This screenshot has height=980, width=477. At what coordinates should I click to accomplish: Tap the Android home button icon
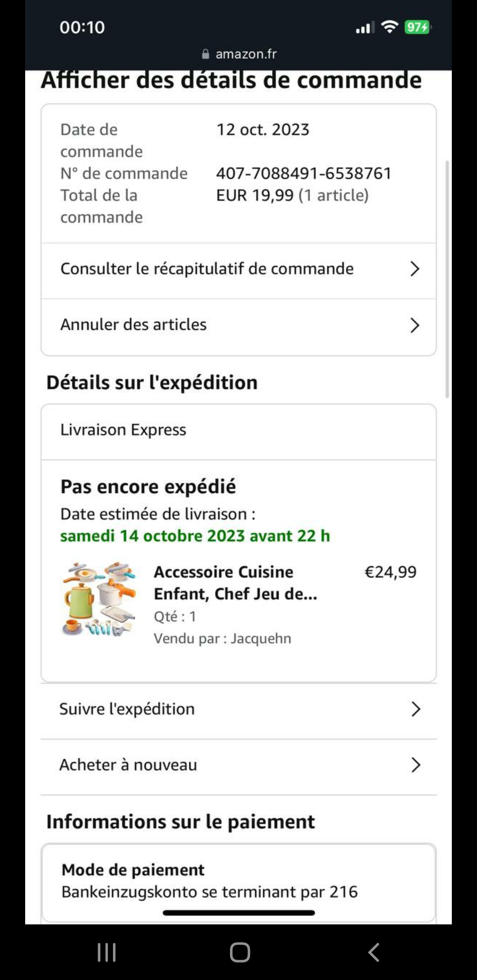click(240, 952)
